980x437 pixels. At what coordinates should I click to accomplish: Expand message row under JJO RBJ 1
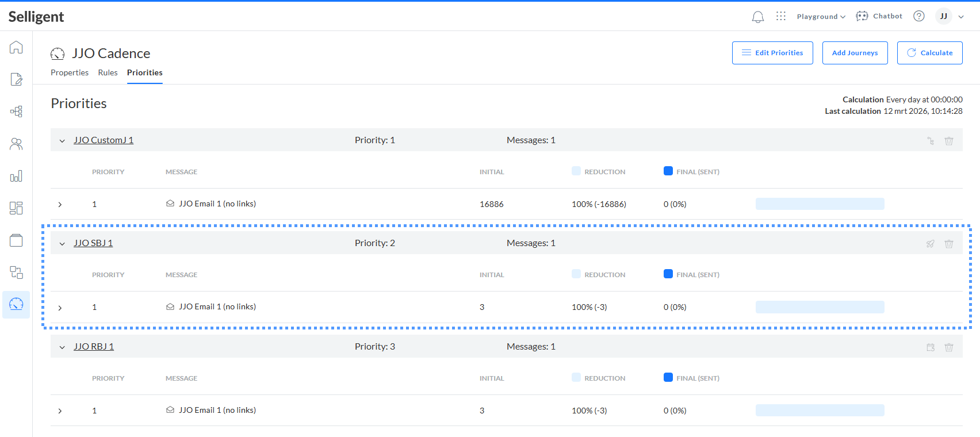(60, 411)
